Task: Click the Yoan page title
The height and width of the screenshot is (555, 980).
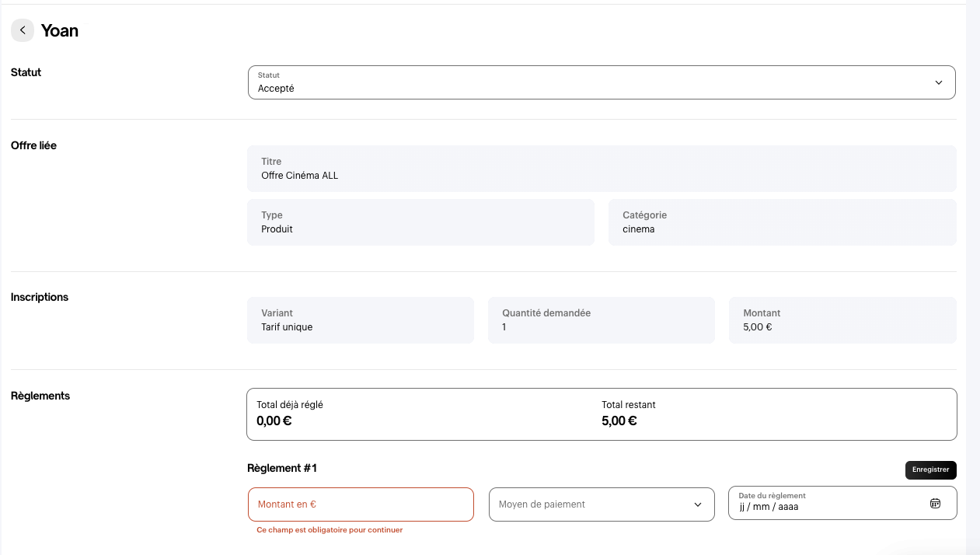Action: click(60, 31)
